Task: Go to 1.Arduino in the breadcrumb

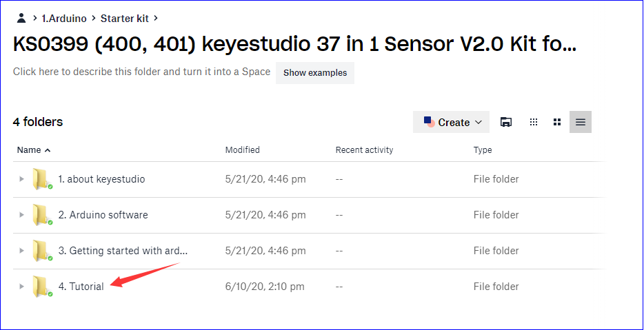Action: pyautogui.click(x=64, y=18)
